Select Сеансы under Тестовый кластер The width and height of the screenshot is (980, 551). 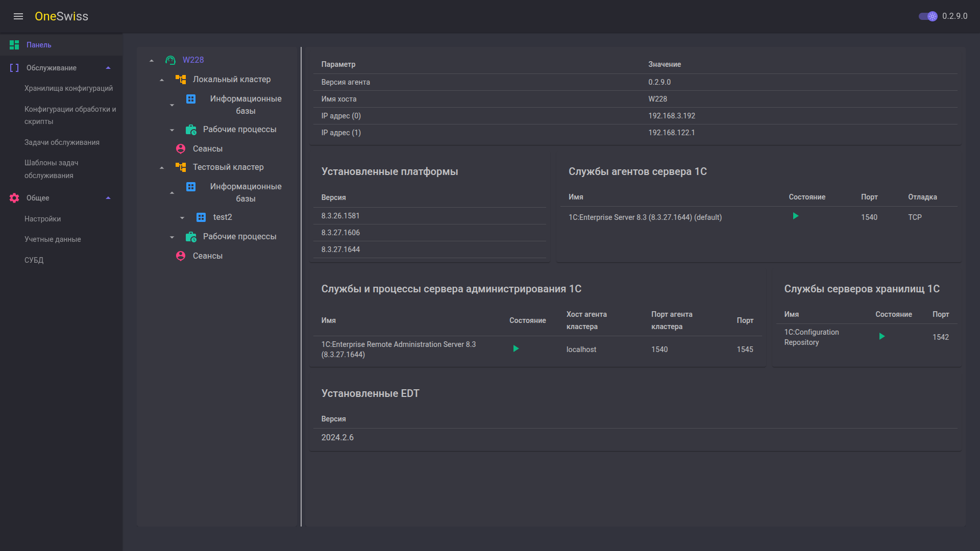tap(208, 256)
